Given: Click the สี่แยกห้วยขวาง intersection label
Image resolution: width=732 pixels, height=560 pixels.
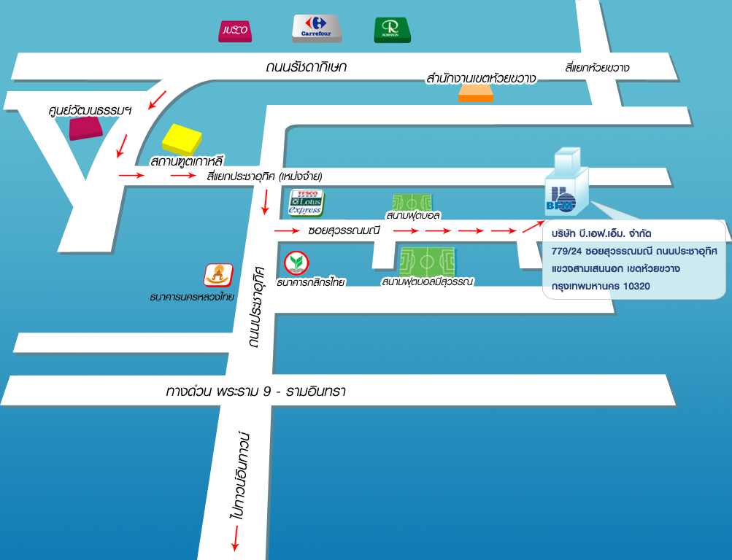Looking at the screenshot, I should pyautogui.click(x=597, y=68).
